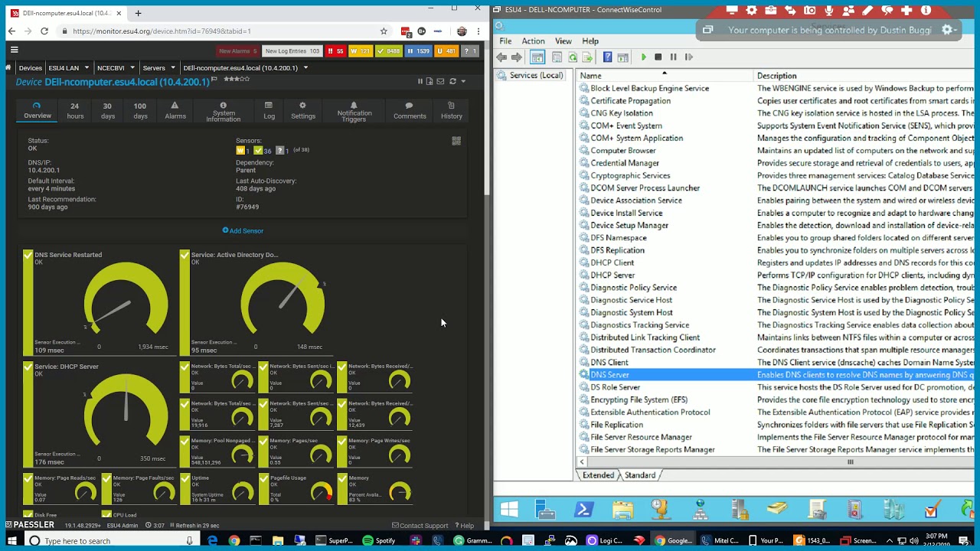
Task: Click the yellow Warning sensors counter 121
Action: click(x=360, y=51)
